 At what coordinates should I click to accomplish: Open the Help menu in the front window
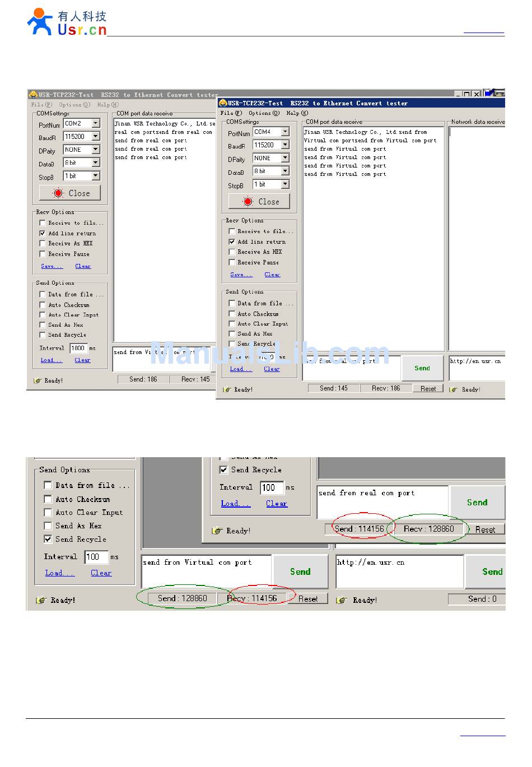[297, 113]
